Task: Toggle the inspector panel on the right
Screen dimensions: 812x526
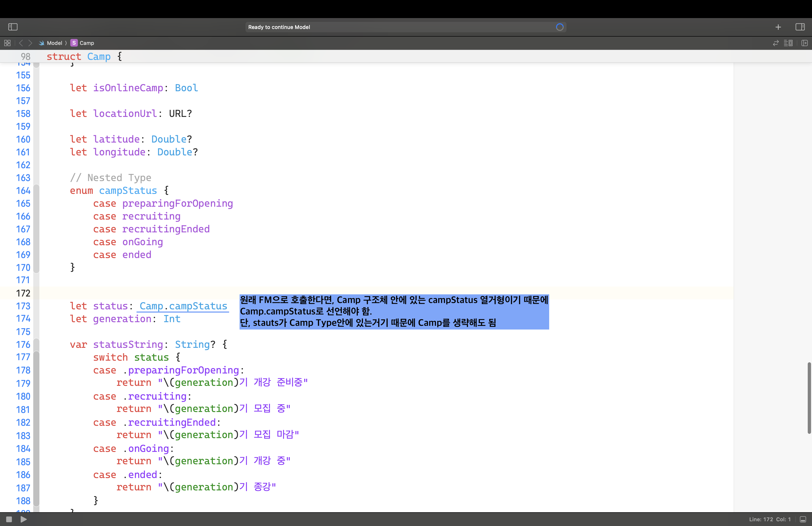Action: pyautogui.click(x=800, y=27)
